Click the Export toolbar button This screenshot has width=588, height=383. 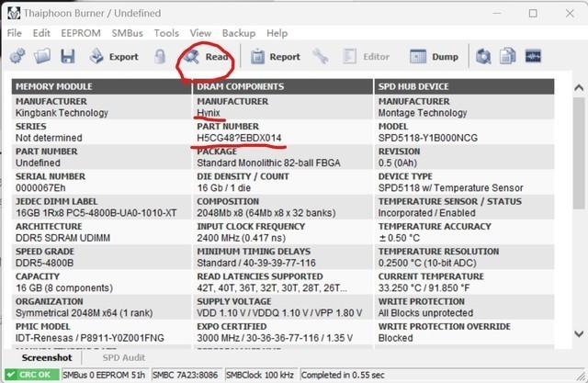114,57
